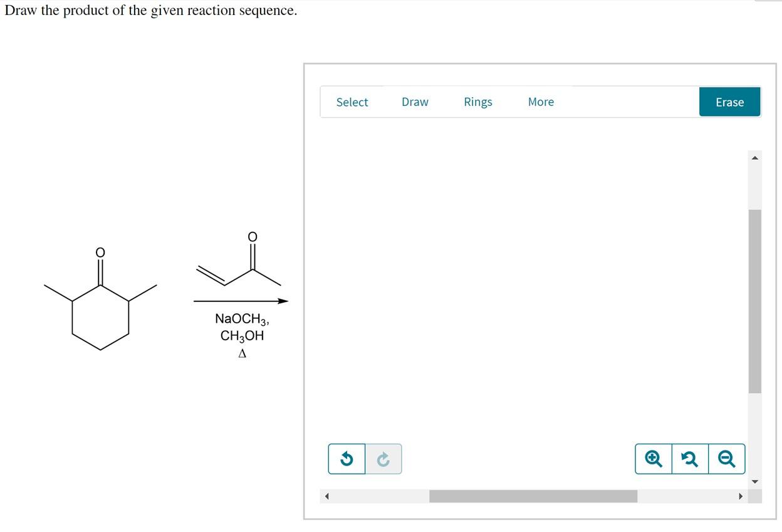The height and width of the screenshot is (532, 782).
Task: Zoom in on the canvas
Action: click(x=654, y=459)
